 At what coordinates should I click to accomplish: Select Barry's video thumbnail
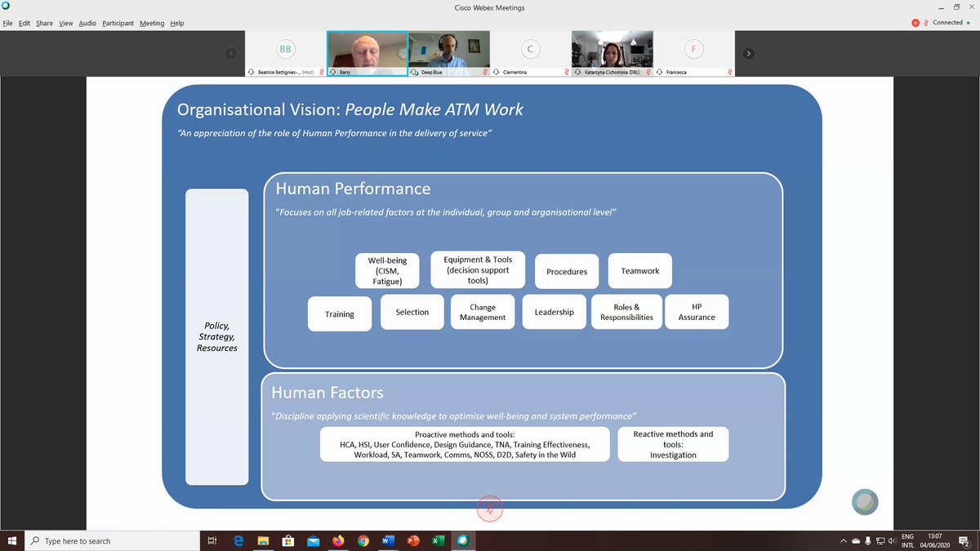coord(367,54)
